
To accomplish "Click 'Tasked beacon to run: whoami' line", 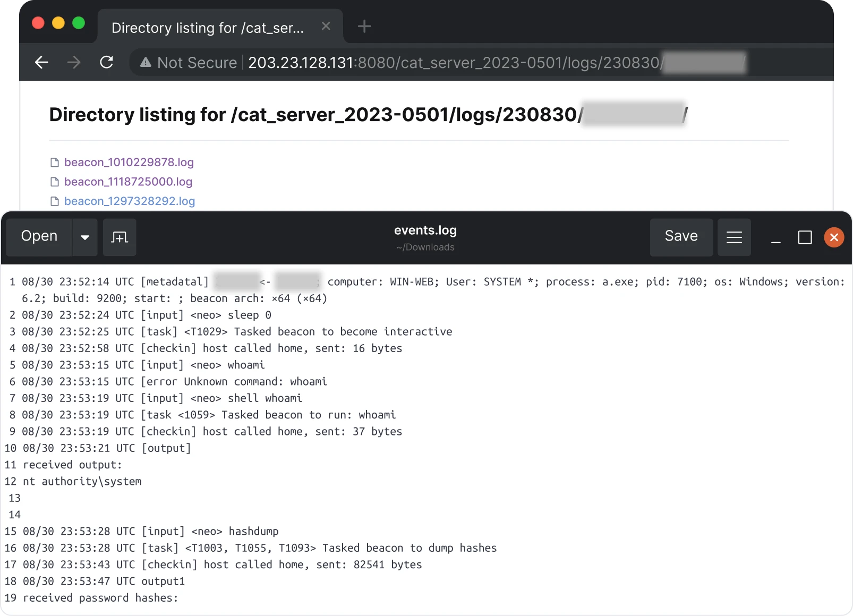I will pos(309,415).
